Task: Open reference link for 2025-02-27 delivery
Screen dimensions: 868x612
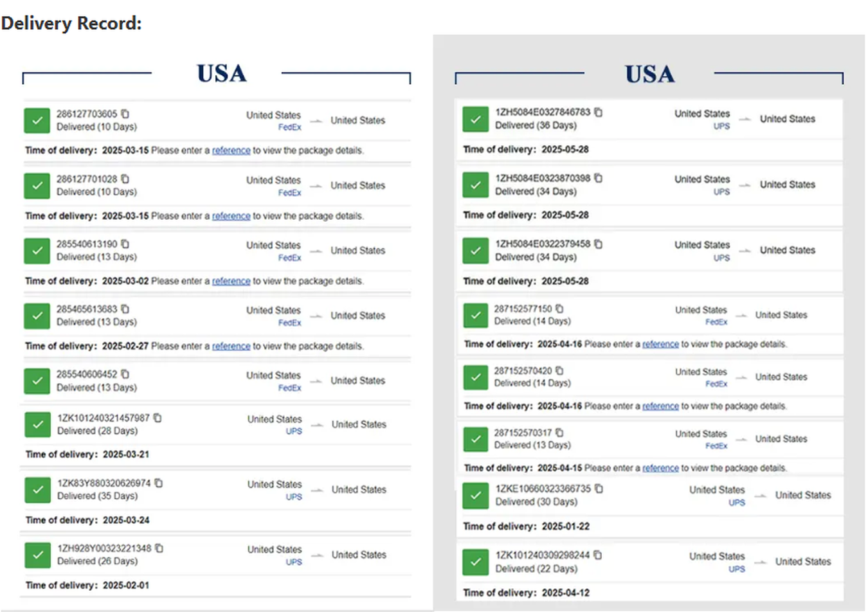Action: coord(231,346)
